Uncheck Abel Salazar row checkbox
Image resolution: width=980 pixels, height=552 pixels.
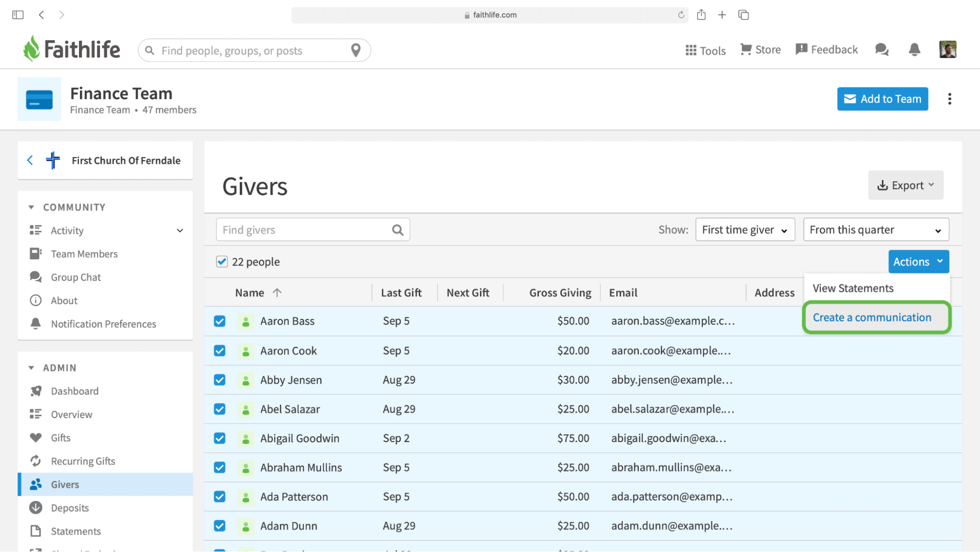220,409
